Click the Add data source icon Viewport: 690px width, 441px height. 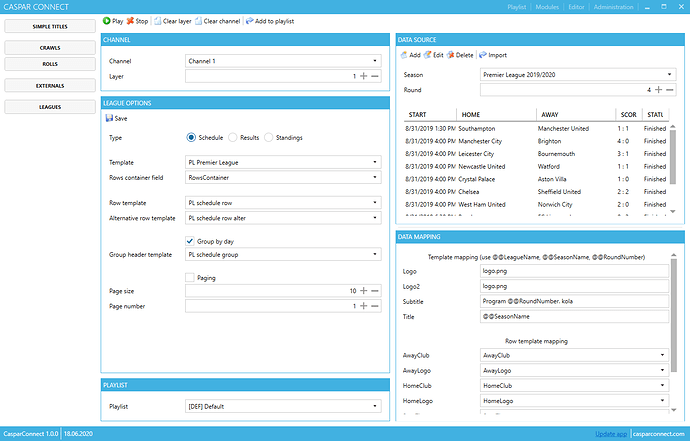(404, 55)
